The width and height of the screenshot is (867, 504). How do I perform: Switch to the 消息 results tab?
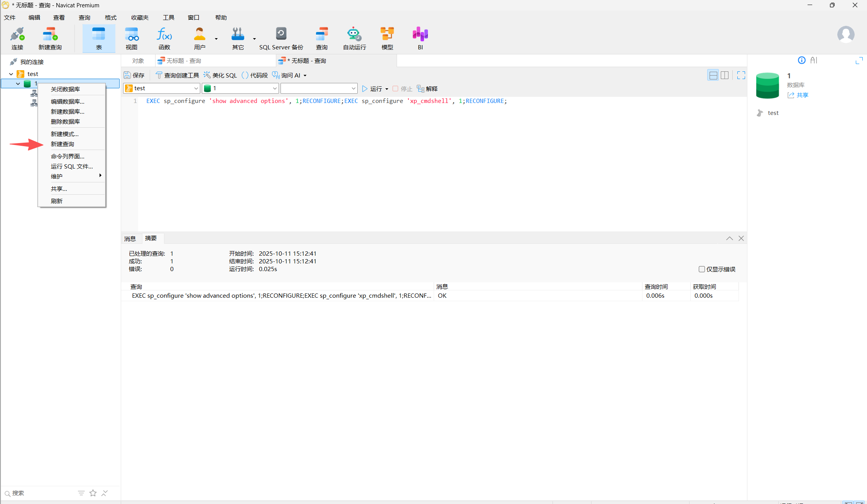[130, 239]
